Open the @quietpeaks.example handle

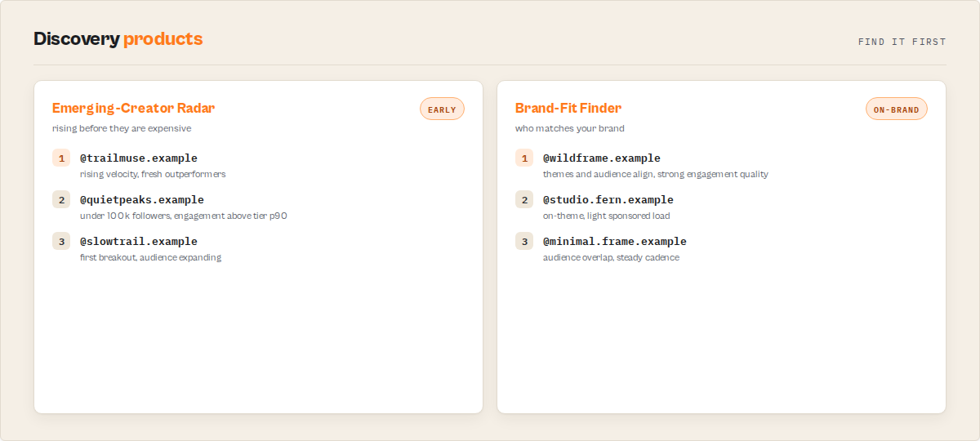click(x=142, y=200)
